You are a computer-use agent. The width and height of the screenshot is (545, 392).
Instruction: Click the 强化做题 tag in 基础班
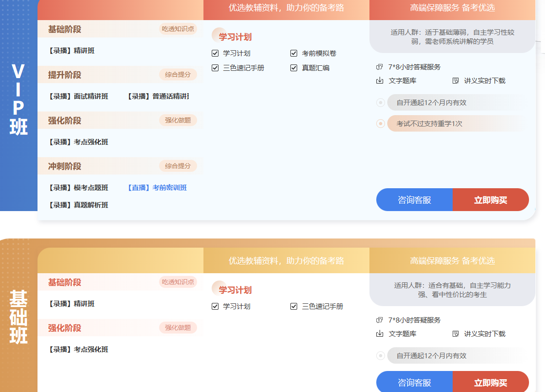178,328
